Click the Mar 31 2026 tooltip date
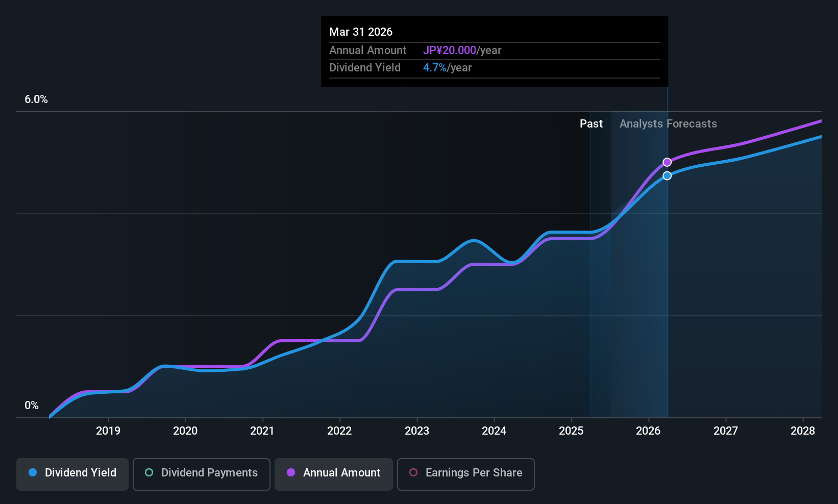838x504 pixels. (361, 32)
